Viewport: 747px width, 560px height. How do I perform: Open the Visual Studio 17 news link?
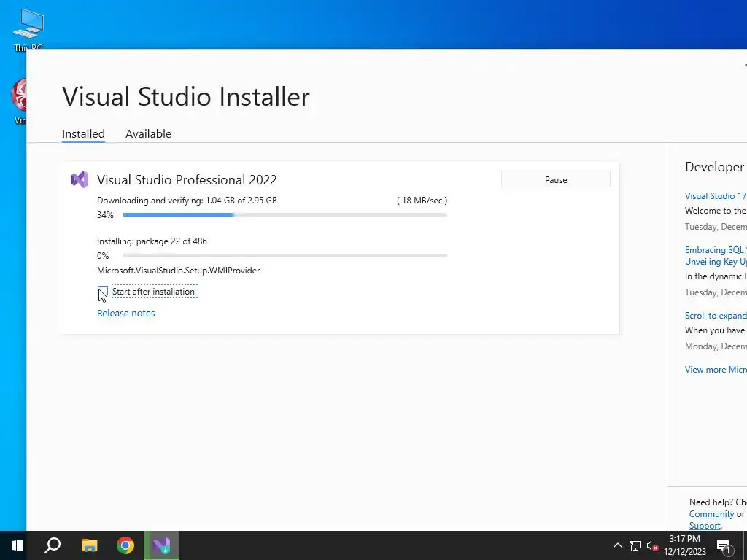(x=715, y=195)
